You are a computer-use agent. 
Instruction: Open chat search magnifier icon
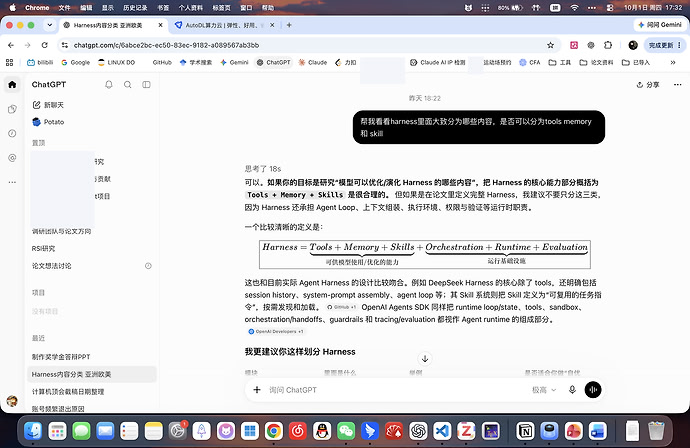click(x=128, y=84)
